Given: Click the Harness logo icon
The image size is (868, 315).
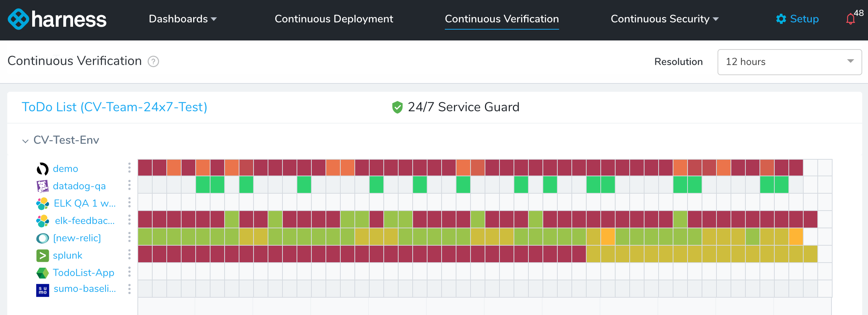Looking at the screenshot, I should coord(18,19).
